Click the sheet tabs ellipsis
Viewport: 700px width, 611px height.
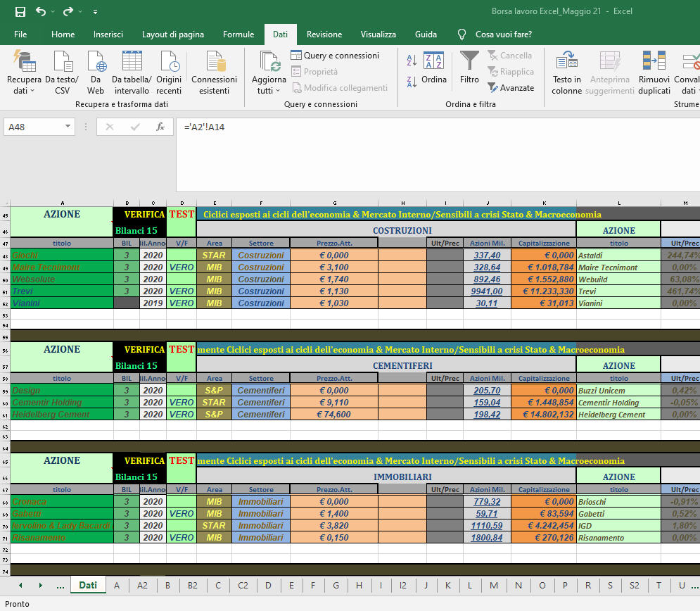(61, 586)
